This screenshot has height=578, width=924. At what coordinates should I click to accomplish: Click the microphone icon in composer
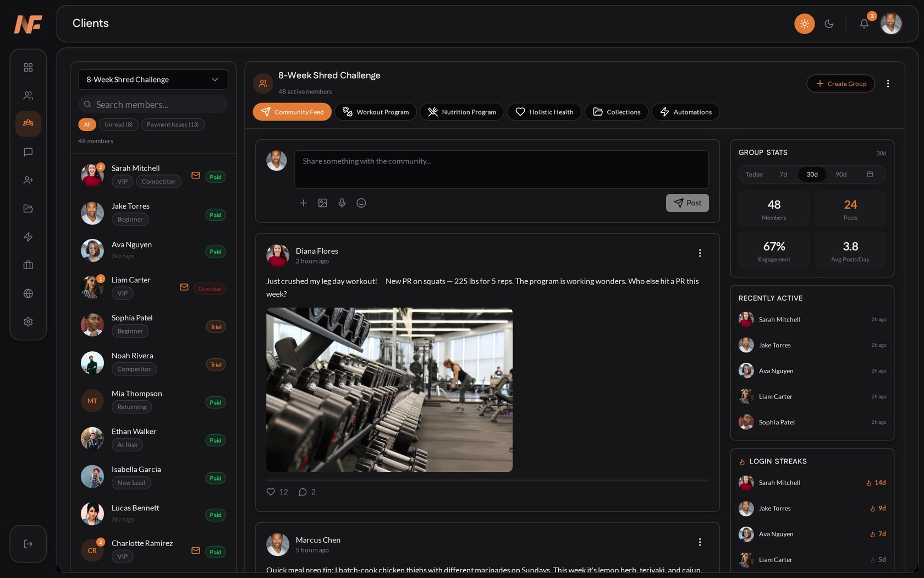click(342, 203)
